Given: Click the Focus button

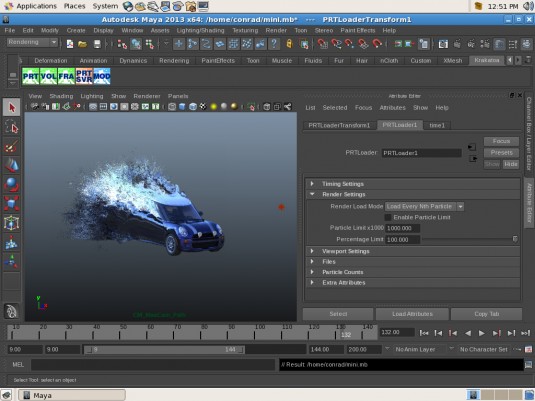Looking at the screenshot, I should 501,141.
